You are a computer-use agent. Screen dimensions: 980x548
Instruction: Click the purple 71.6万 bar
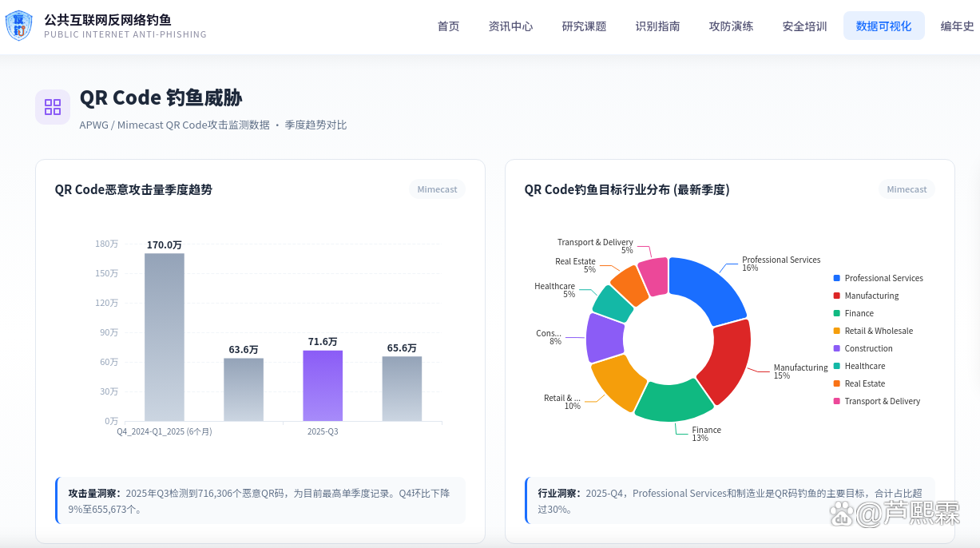point(323,386)
